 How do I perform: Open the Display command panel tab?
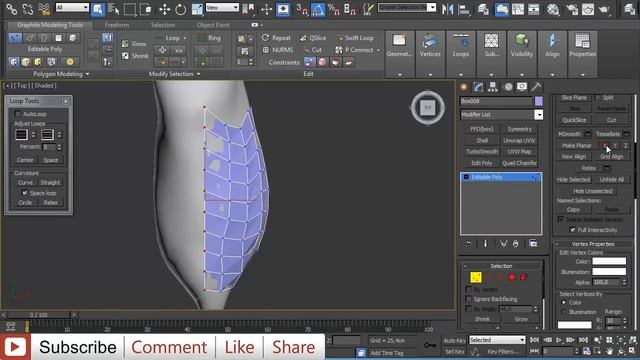pos(522,87)
